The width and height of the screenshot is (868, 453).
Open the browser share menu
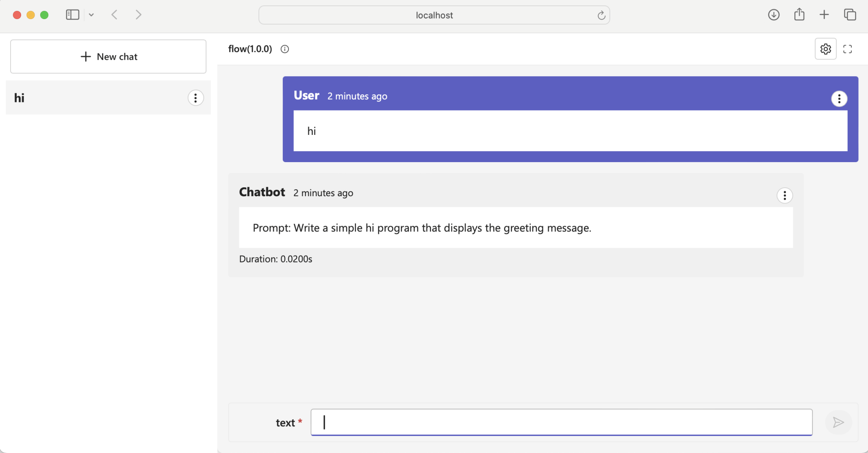pos(799,15)
